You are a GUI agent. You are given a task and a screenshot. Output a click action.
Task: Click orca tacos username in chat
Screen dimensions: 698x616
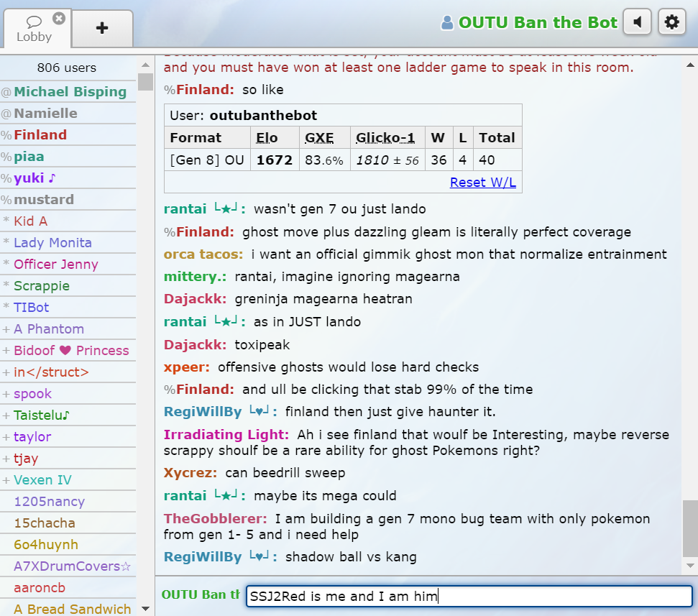click(x=203, y=254)
